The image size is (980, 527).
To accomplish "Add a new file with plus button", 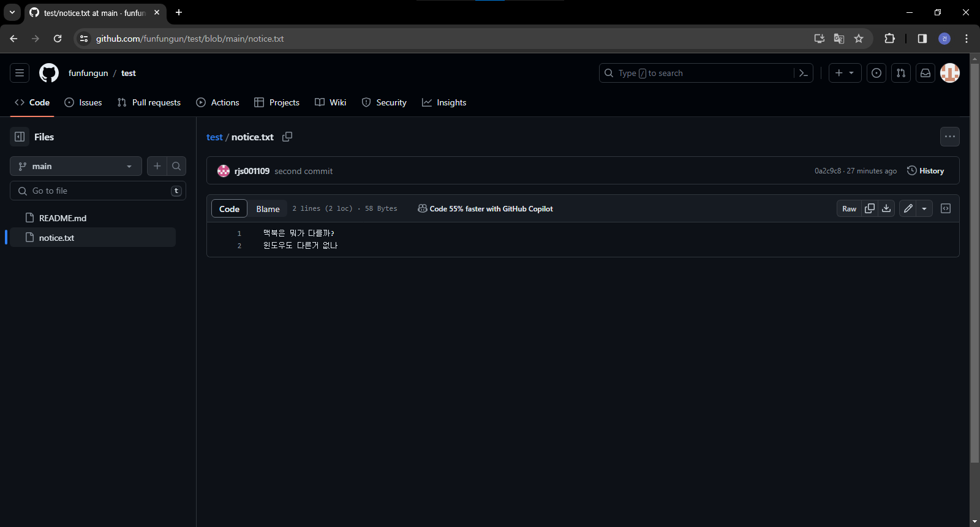I will (x=157, y=166).
